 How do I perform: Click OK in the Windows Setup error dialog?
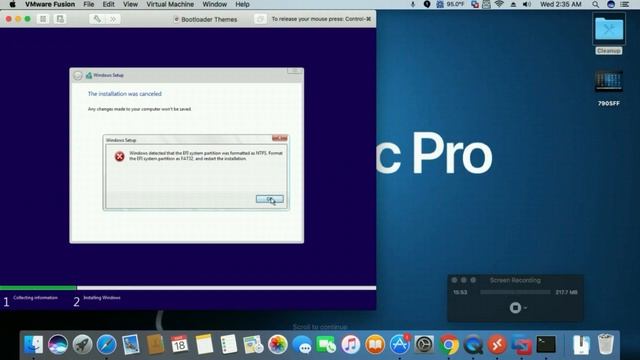tap(269, 199)
